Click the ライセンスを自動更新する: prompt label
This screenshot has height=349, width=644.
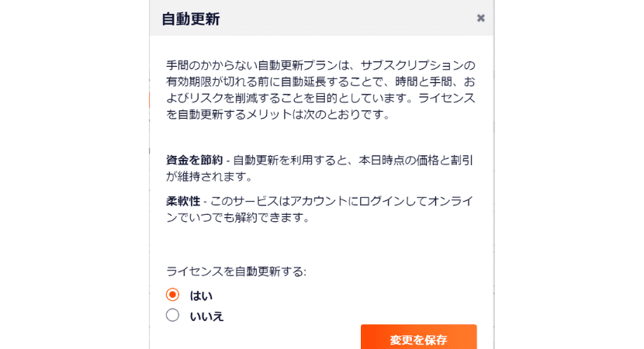236,271
